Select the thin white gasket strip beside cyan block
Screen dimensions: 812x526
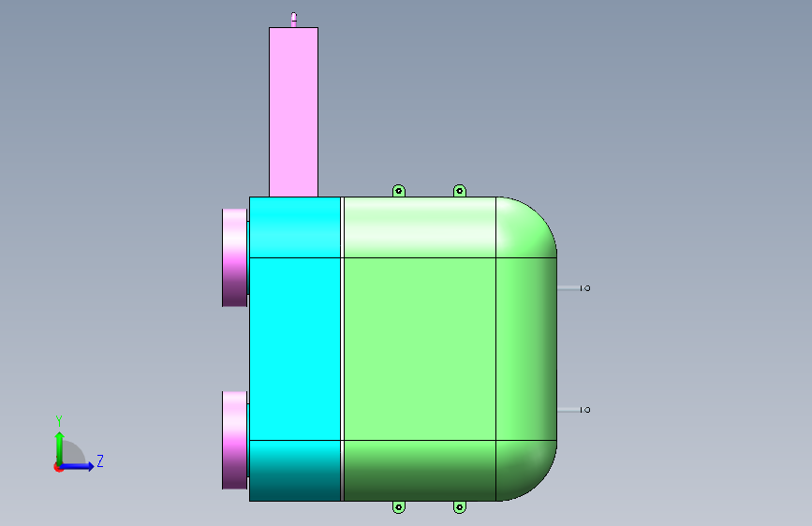coord(342,348)
